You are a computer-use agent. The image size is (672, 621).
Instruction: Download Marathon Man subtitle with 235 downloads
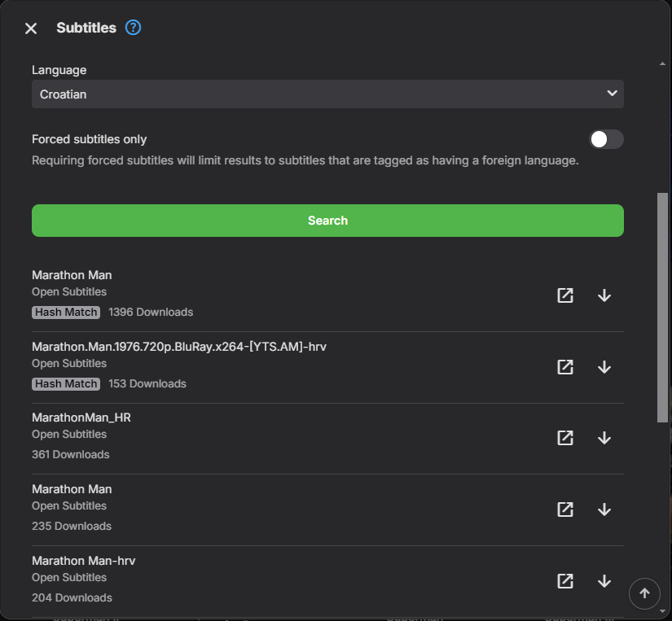(604, 509)
